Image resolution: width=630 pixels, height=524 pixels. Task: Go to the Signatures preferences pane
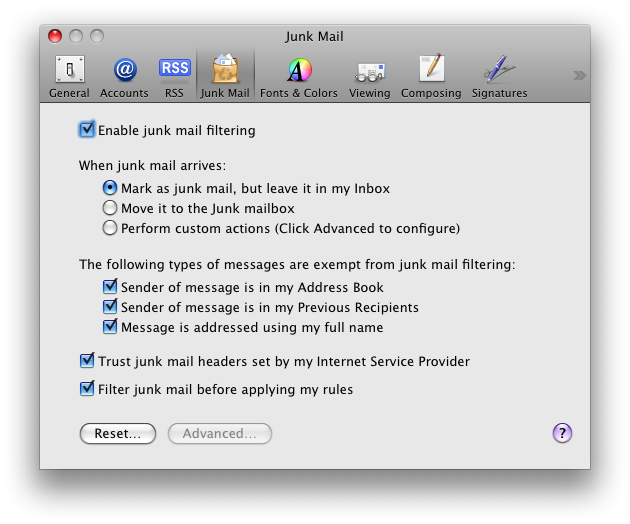click(498, 76)
